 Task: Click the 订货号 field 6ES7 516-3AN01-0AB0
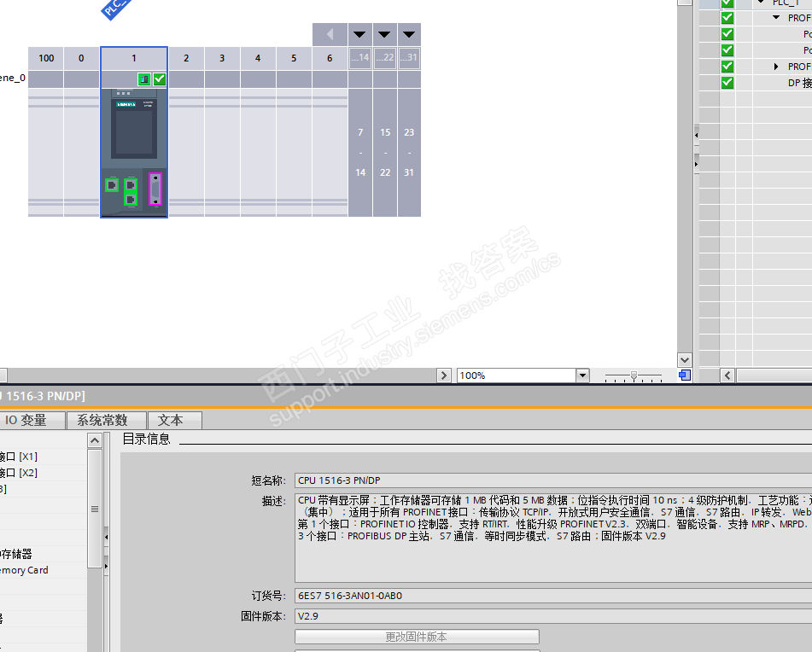(553, 596)
